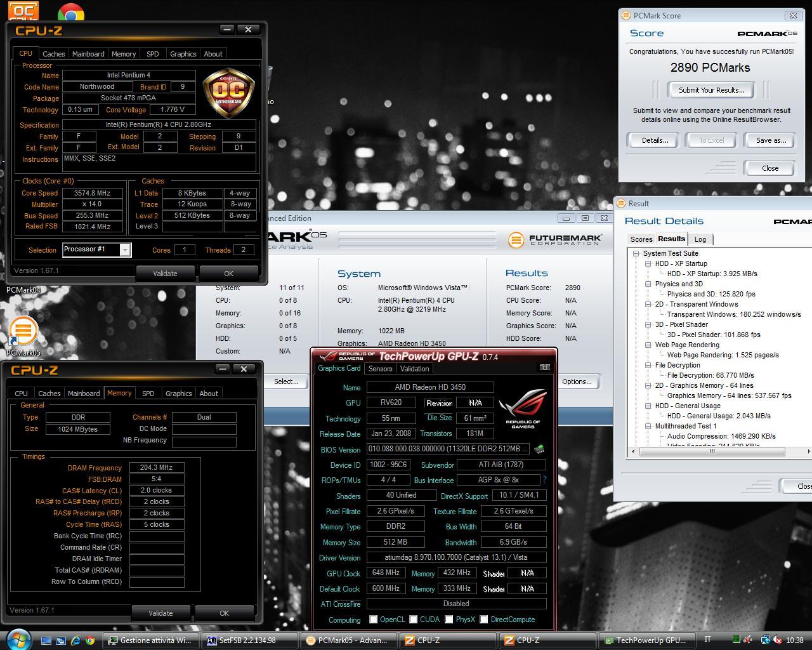Collapse the System Test Suite node
The height and width of the screenshot is (650, 812).
pos(636,253)
